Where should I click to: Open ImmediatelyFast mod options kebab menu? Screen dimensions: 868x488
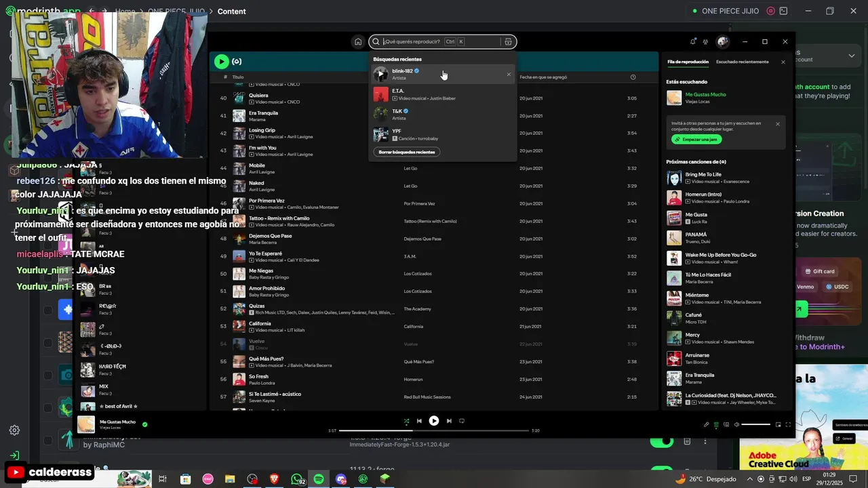(705, 441)
